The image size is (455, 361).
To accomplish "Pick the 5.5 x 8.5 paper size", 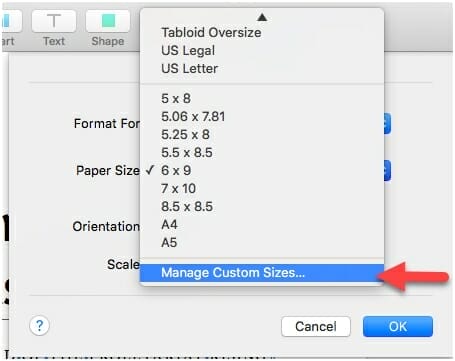I will tap(262, 152).
